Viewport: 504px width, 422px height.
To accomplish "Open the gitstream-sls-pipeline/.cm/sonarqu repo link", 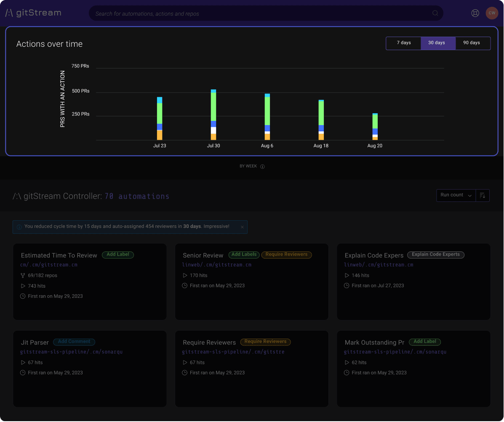I will click(x=71, y=352).
